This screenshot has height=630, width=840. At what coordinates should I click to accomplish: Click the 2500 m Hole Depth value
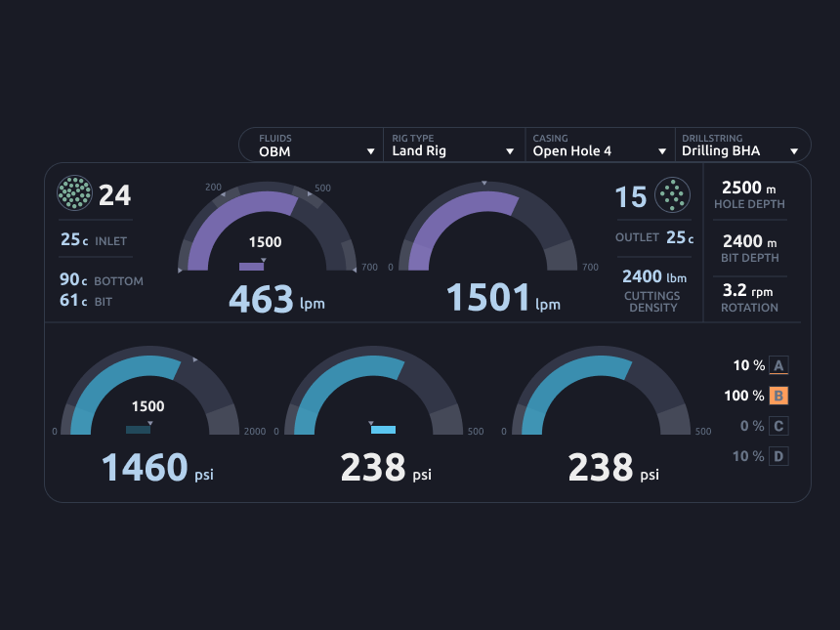[x=748, y=188]
